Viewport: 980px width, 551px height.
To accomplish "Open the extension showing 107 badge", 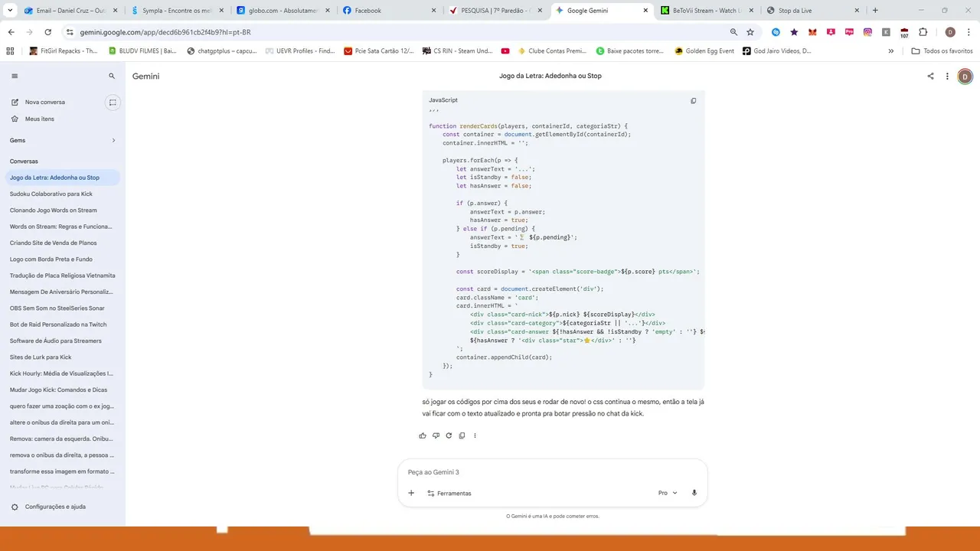I will [x=904, y=33].
